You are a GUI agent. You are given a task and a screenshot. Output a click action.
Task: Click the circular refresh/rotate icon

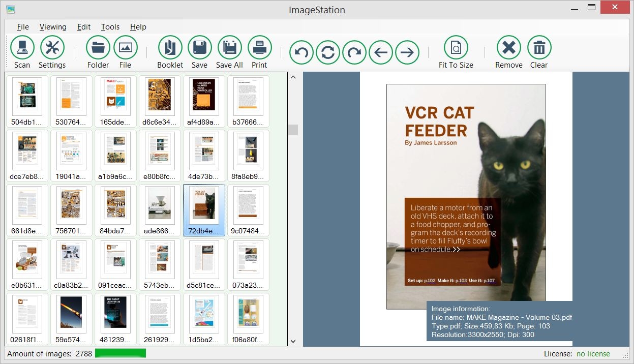tap(328, 52)
